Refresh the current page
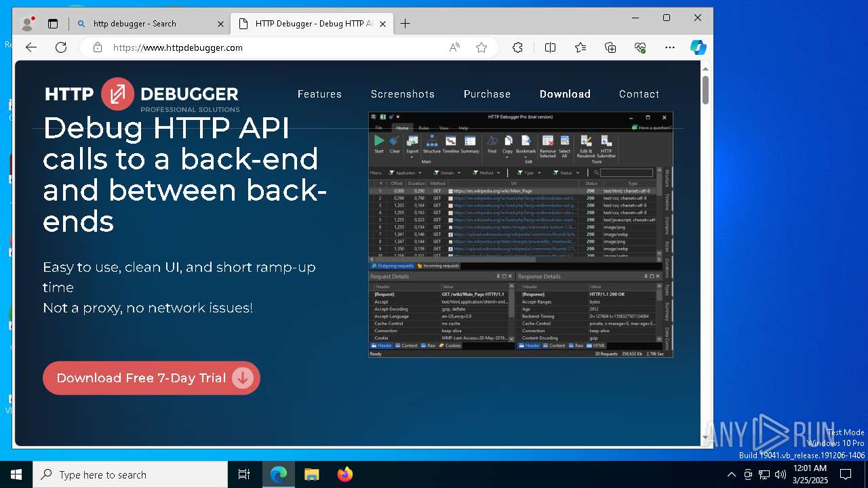Viewport: 868px width, 488px height. 61,47
